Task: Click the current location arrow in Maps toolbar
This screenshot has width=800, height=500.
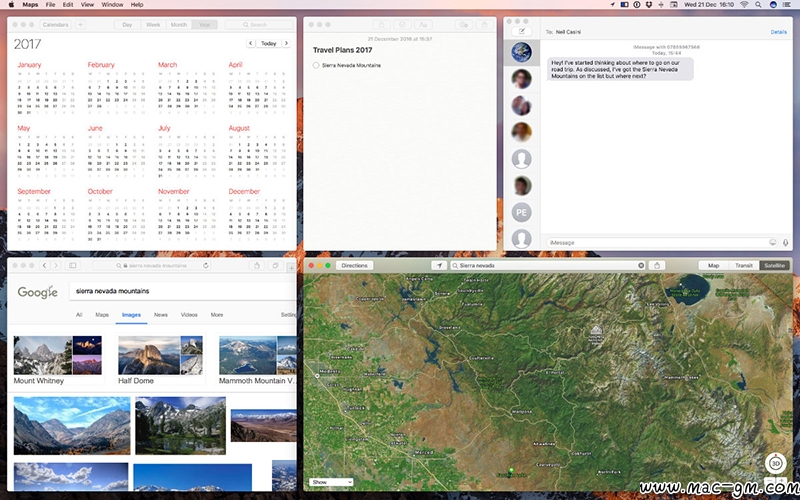Action: coord(439,265)
